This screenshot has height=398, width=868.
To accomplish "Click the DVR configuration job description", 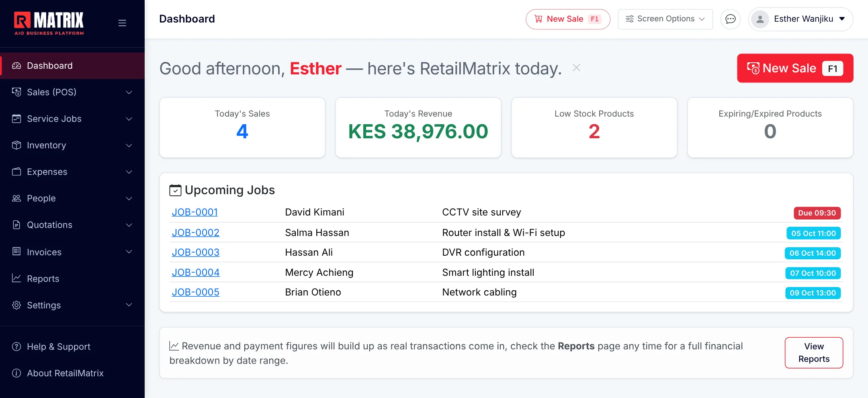I will click(x=483, y=252).
